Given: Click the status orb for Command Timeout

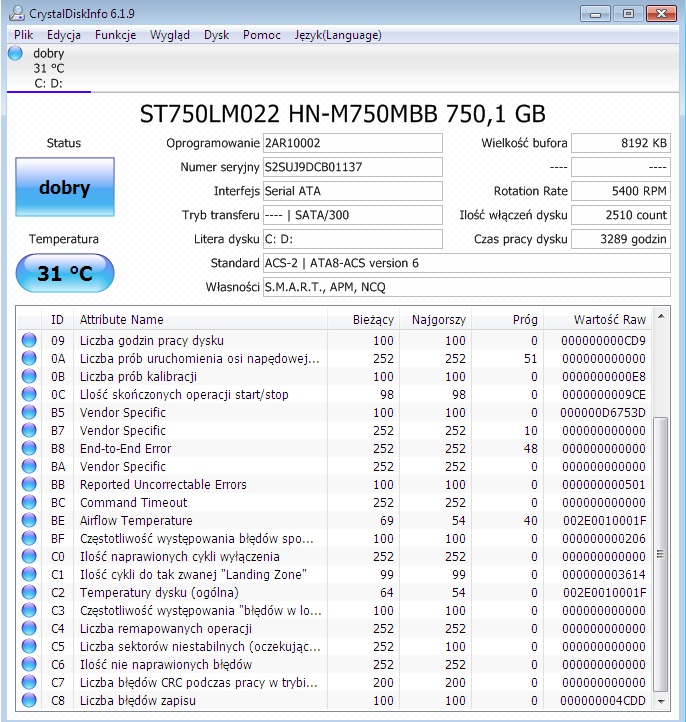Looking at the screenshot, I should pos(29,502).
